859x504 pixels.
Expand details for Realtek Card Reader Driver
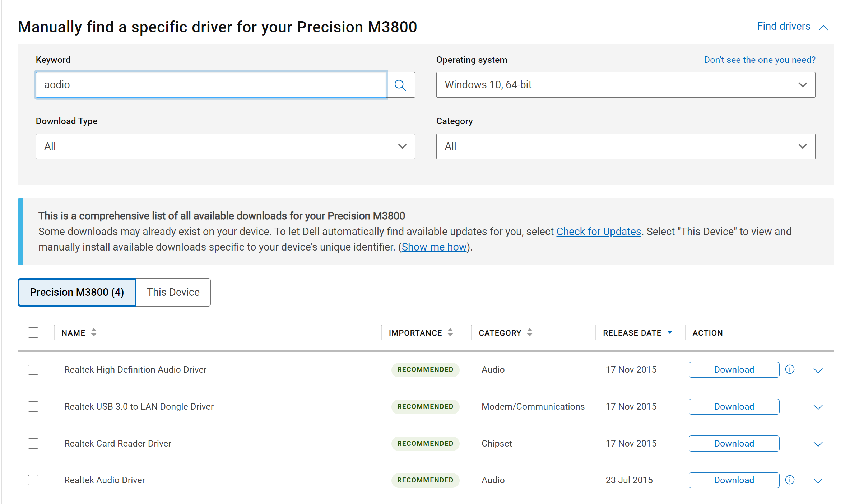click(818, 444)
